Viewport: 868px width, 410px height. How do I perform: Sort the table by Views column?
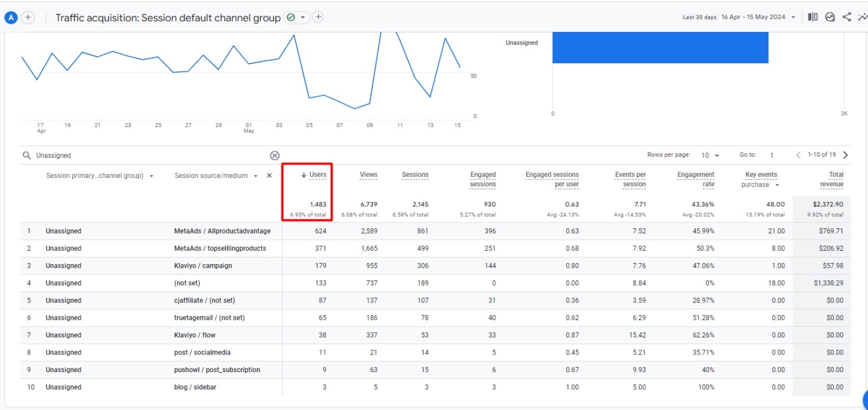[x=369, y=175]
